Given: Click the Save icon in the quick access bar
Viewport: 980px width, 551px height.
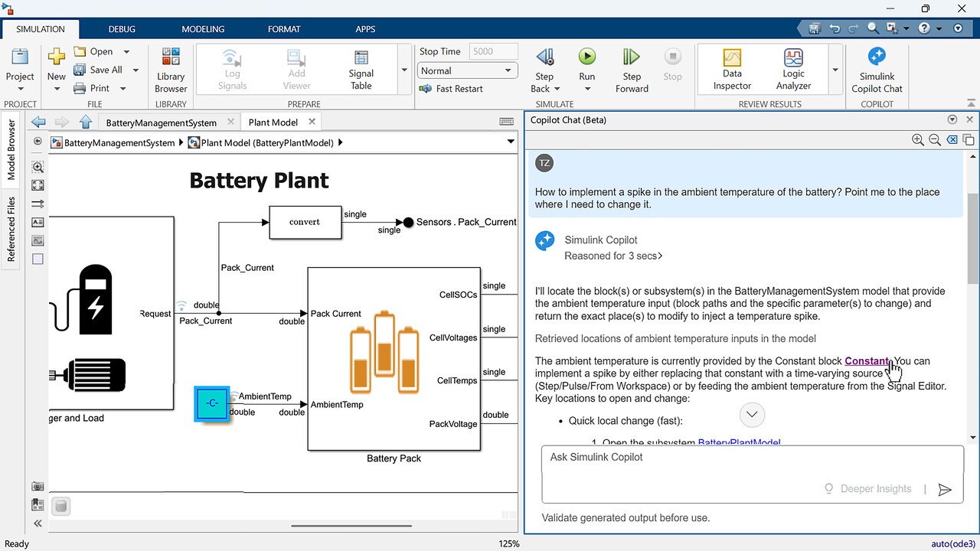Looking at the screenshot, I should pyautogui.click(x=815, y=29).
